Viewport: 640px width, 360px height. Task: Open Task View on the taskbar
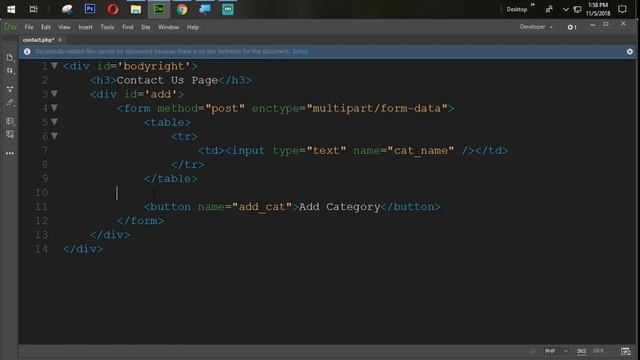point(33,9)
